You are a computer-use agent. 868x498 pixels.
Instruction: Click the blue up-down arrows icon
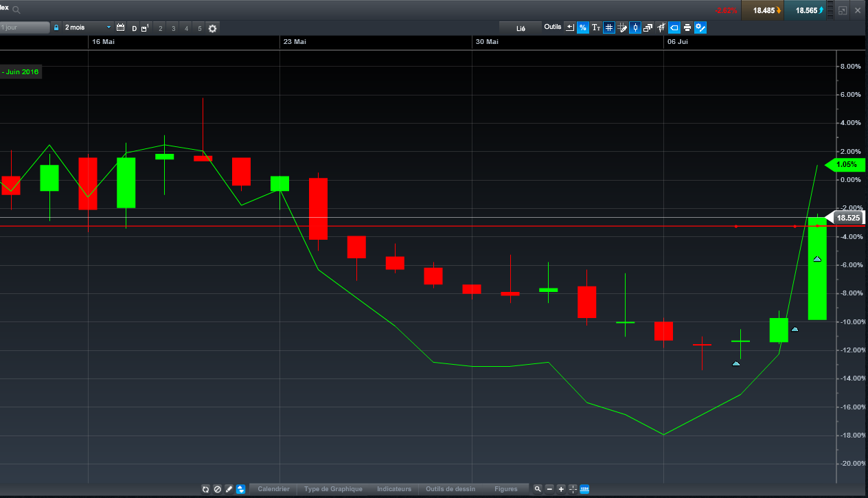[x=240, y=489]
